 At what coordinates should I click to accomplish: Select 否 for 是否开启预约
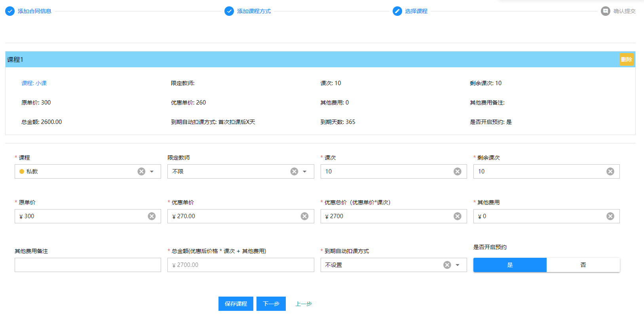(x=583, y=265)
